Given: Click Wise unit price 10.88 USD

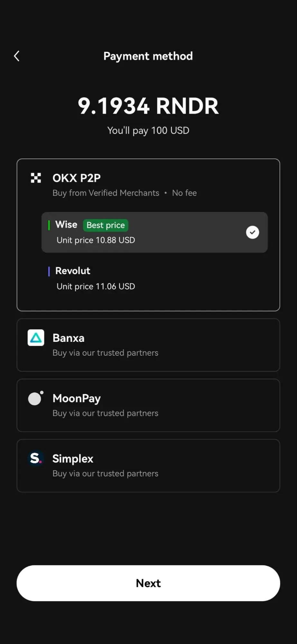Looking at the screenshot, I should tap(96, 240).
